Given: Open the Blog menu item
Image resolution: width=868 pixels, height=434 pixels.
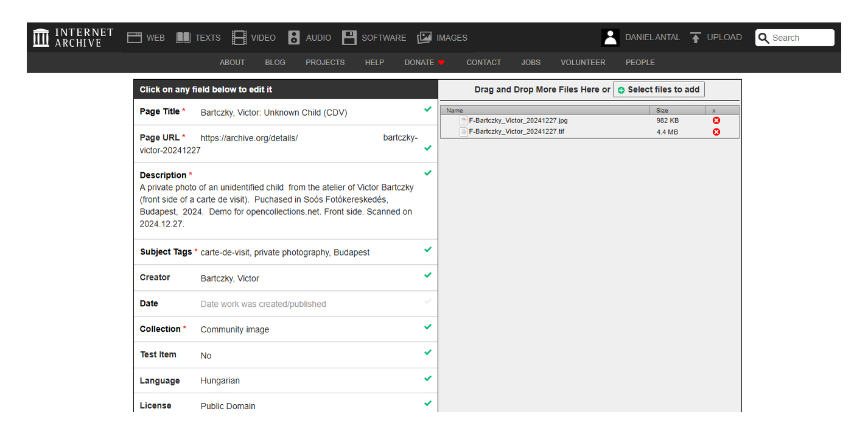Looking at the screenshot, I should click(275, 62).
